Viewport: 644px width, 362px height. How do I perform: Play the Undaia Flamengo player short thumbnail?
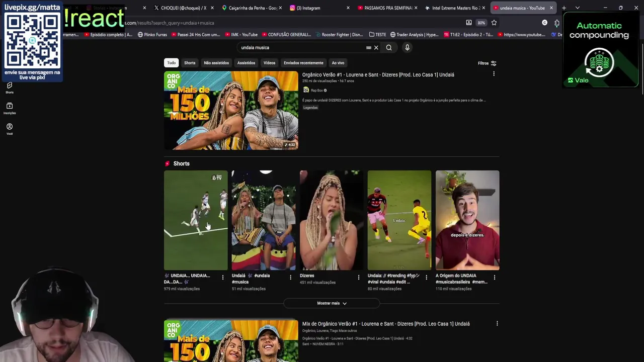tap(399, 220)
